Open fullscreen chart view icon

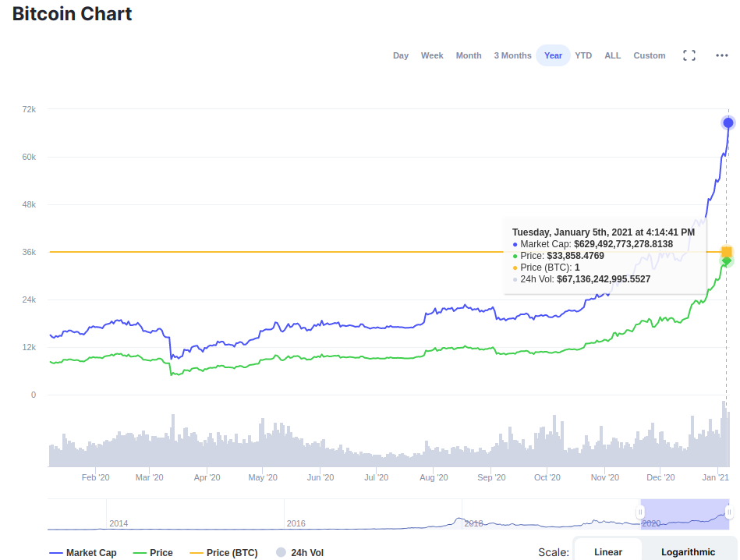click(689, 55)
